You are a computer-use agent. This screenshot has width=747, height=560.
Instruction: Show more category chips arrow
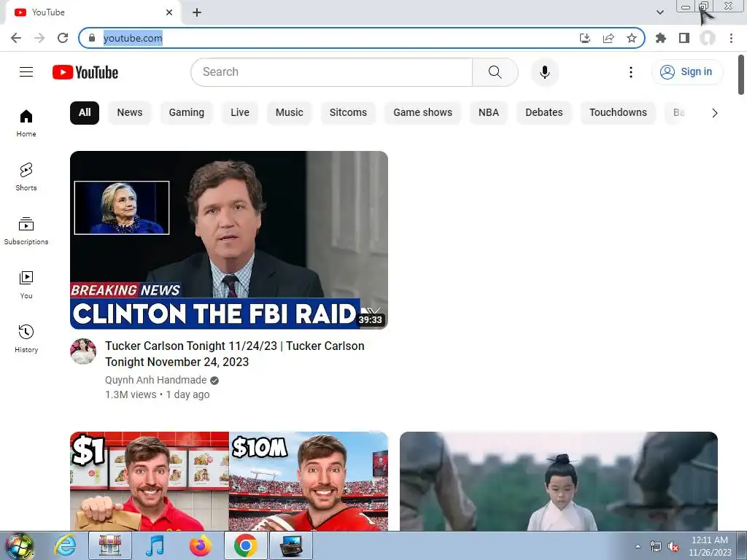(715, 113)
